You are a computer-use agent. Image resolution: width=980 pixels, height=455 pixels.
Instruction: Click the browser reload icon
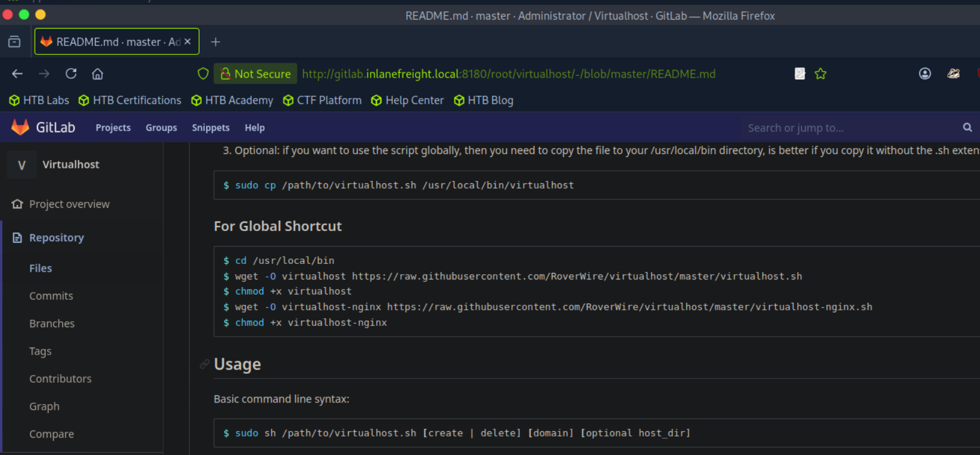point(71,74)
